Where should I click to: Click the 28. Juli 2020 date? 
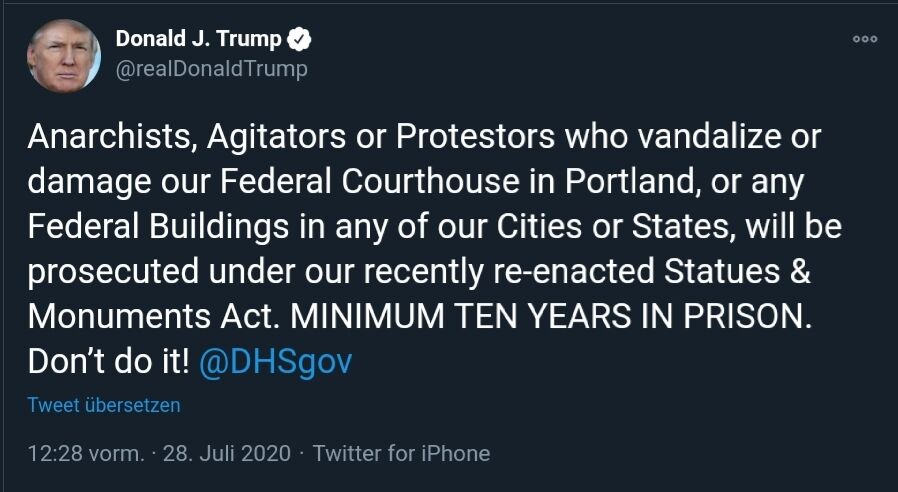pyautogui.click(x=228, y=453)
